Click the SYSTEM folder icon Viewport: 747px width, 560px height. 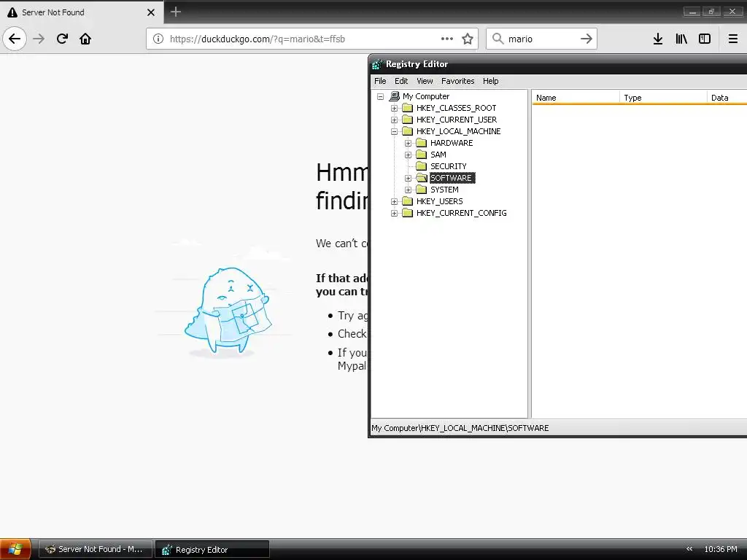click(x=421, y=190)
